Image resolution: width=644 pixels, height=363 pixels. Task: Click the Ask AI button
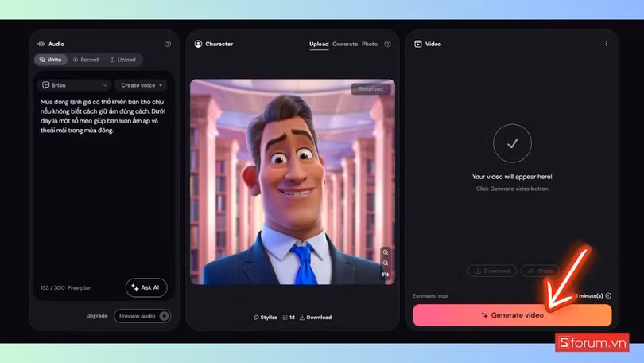146,287
